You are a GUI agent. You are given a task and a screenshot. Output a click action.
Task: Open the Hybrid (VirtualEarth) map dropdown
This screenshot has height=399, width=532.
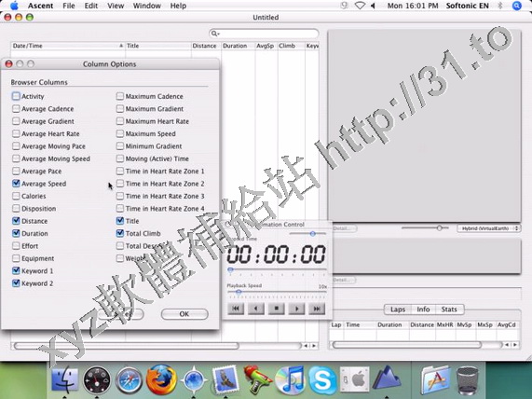pos(489,228)
